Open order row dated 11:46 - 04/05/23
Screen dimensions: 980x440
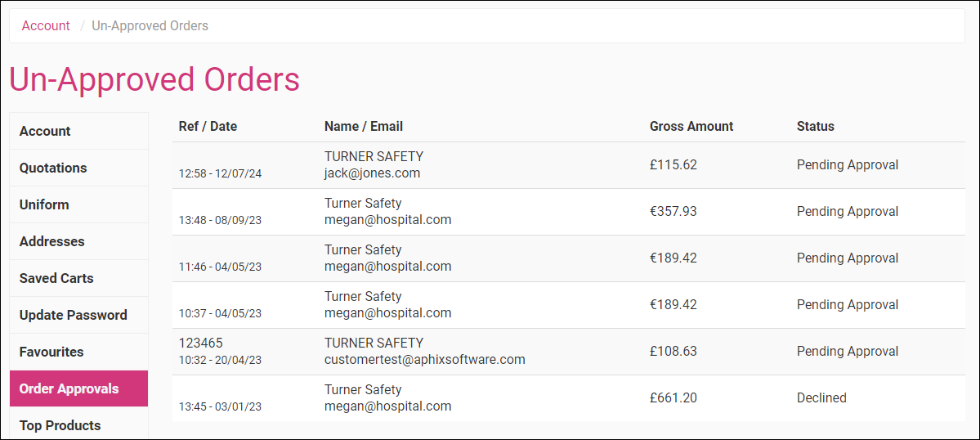point(220,267)
